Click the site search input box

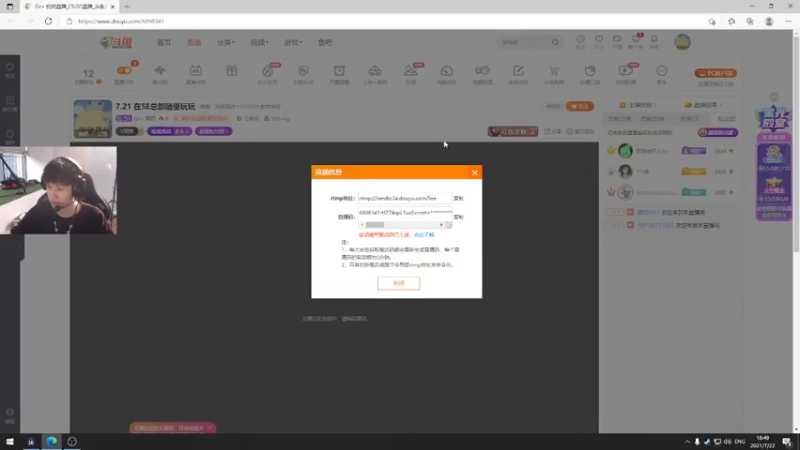point(524,42)
